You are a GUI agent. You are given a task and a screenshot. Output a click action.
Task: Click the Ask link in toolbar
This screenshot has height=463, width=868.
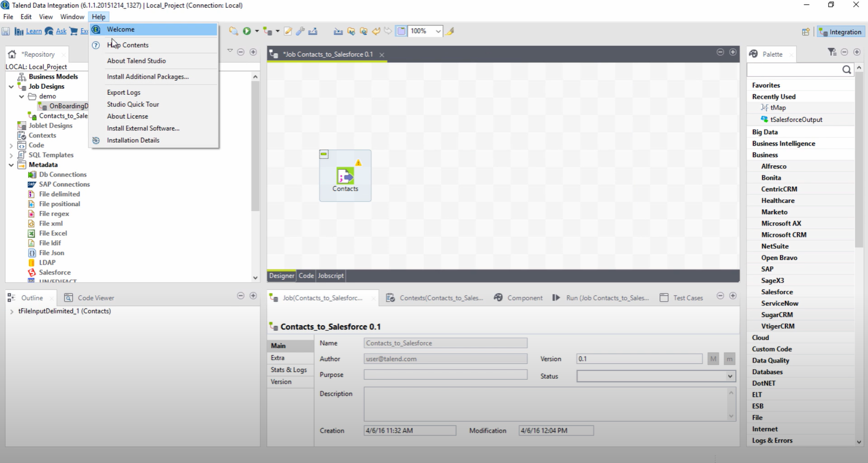tap(61, 31)
